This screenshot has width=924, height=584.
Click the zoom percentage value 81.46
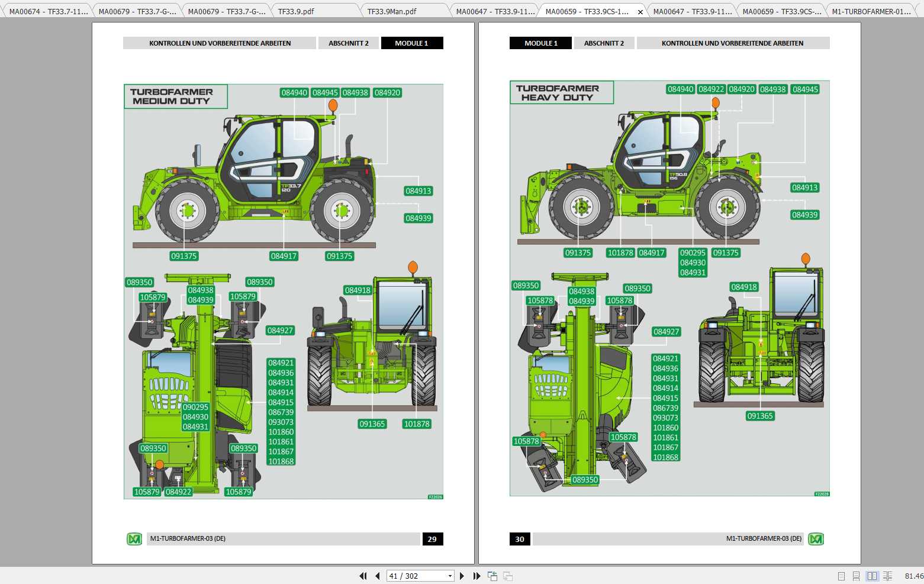click(913, 576)
